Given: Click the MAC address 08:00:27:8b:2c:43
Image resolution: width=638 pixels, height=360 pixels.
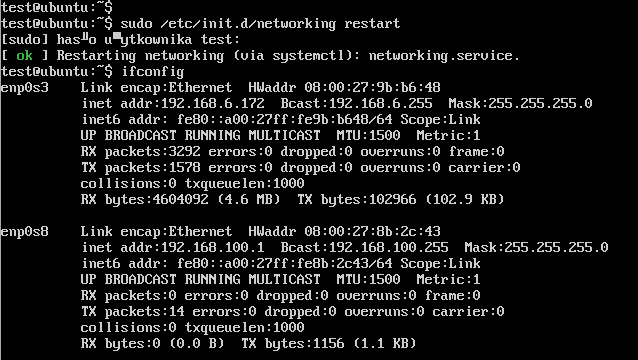Looking at the screenshot, I should [372, 231].
